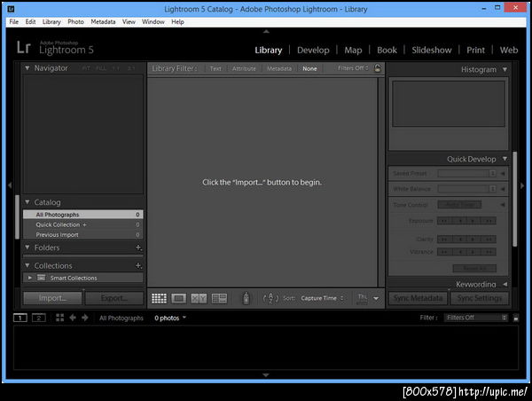The height and width of the screenshot is (401, 532).
Task: Click the Auto Tone button
Action: (459, 204)
